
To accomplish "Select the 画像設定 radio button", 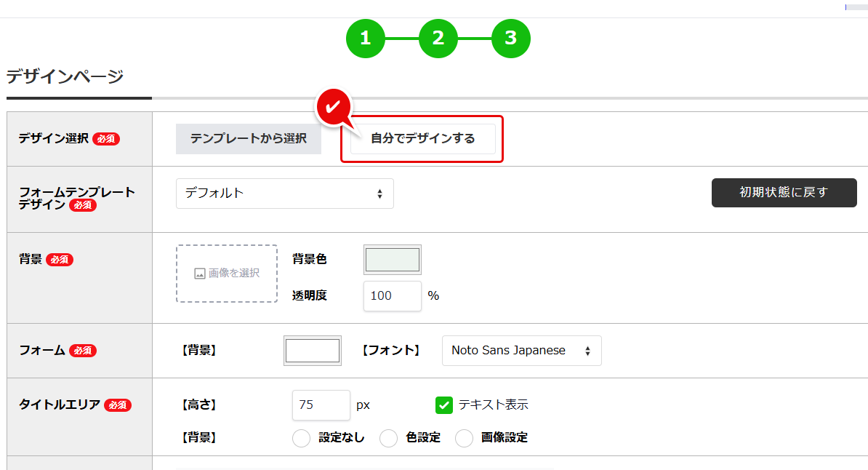I will (465, 438).
